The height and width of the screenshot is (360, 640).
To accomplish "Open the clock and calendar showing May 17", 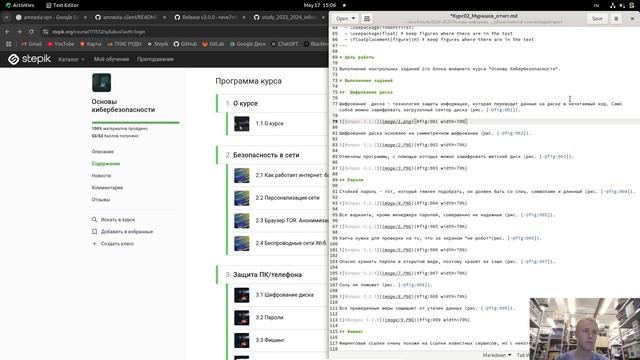I will [320, 5].
